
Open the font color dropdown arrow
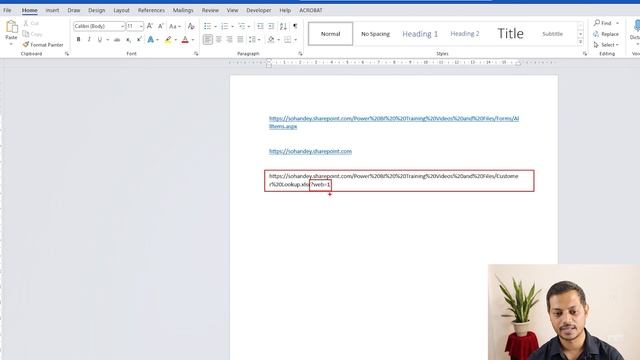[x=193, y=40]
